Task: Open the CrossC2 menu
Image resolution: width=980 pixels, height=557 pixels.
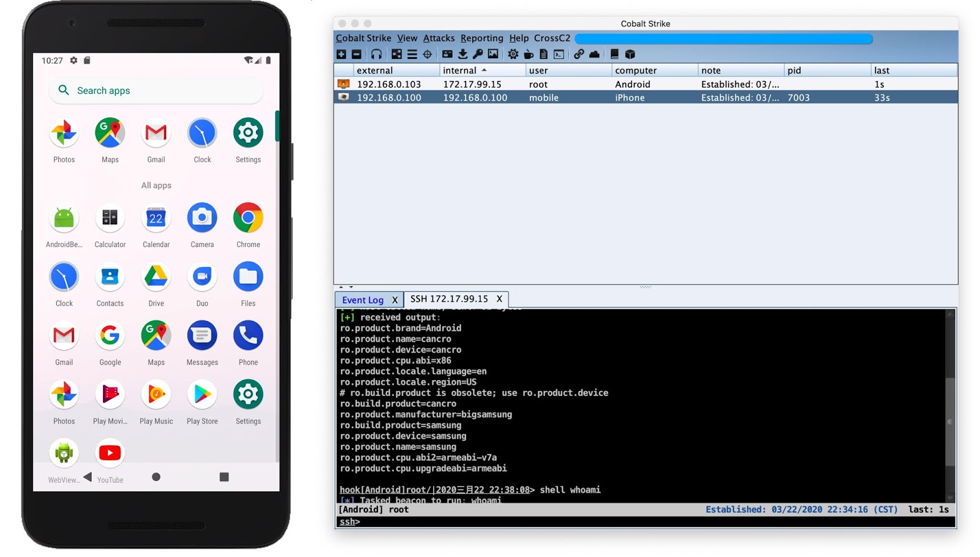Action: pyautogui.click(x=552, y=38)
